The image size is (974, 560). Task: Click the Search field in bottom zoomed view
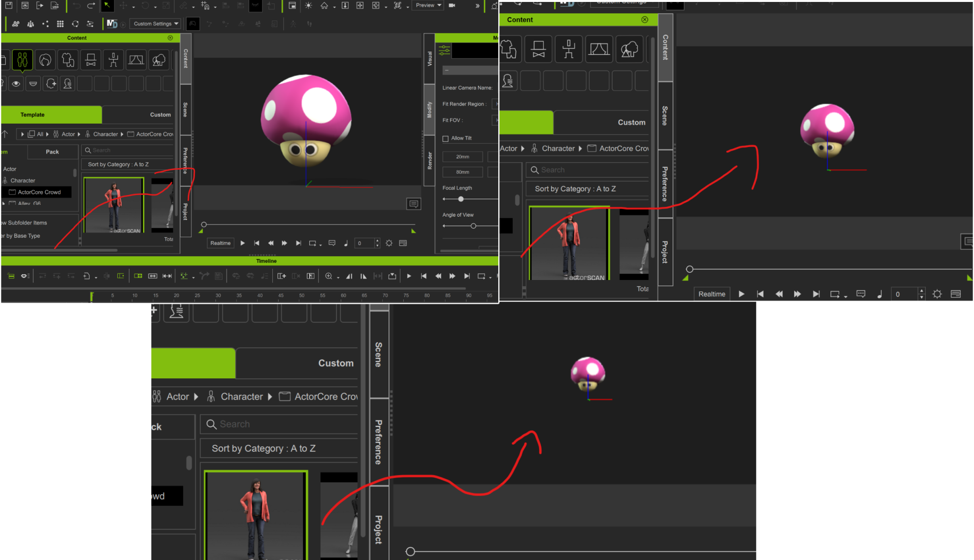coord(279,424)
